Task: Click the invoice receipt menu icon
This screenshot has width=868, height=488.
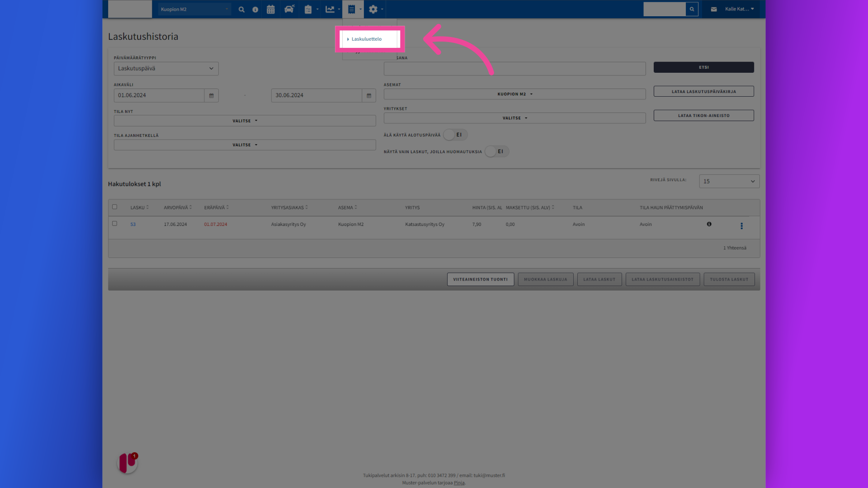Action: click(351, 9)
